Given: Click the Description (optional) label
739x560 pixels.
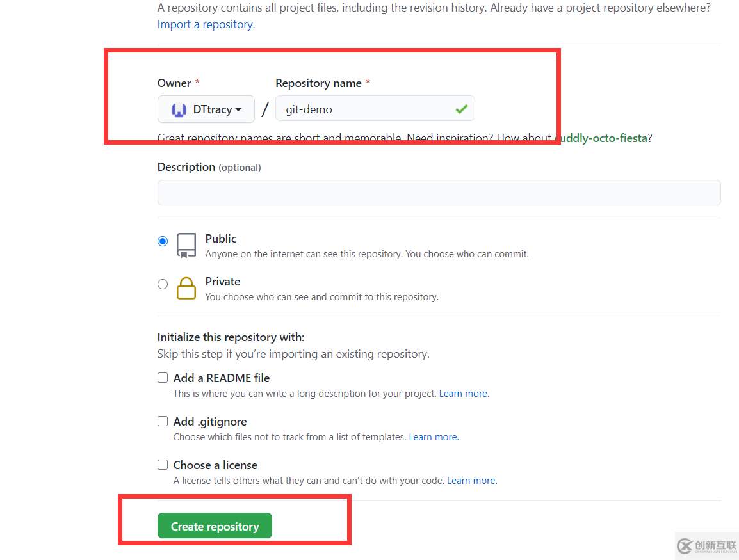Looking at the screenshot, I should (x=209, y=167).
